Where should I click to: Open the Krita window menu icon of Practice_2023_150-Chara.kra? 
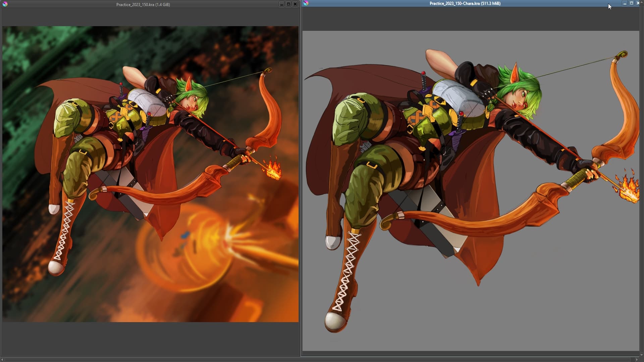click(306, 3)
